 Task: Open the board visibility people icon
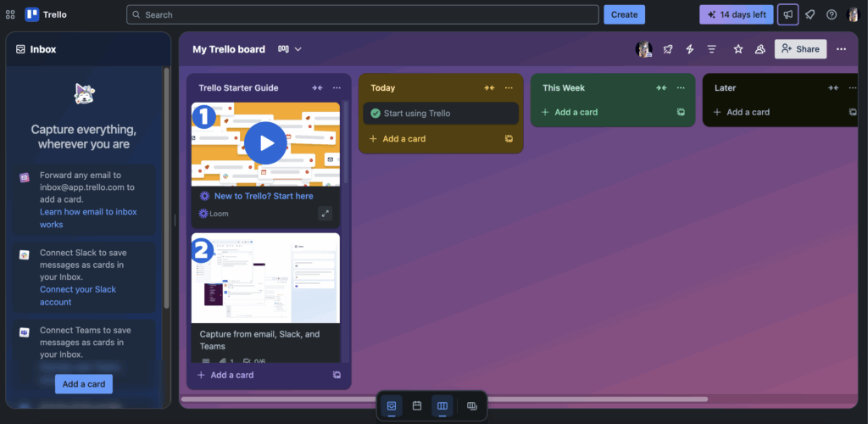click(x=760, y=49)
